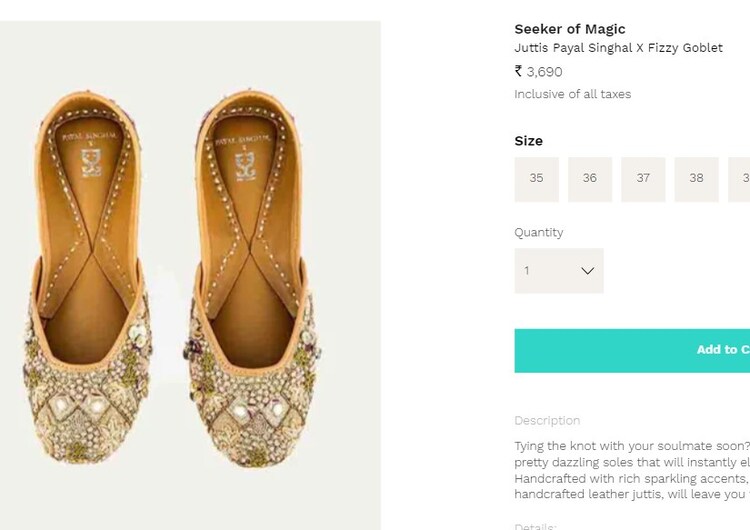Image resolution: width=750 pixels, height=530 pixels.
Task: Choose size 36 option
Action: pos(590,179)
